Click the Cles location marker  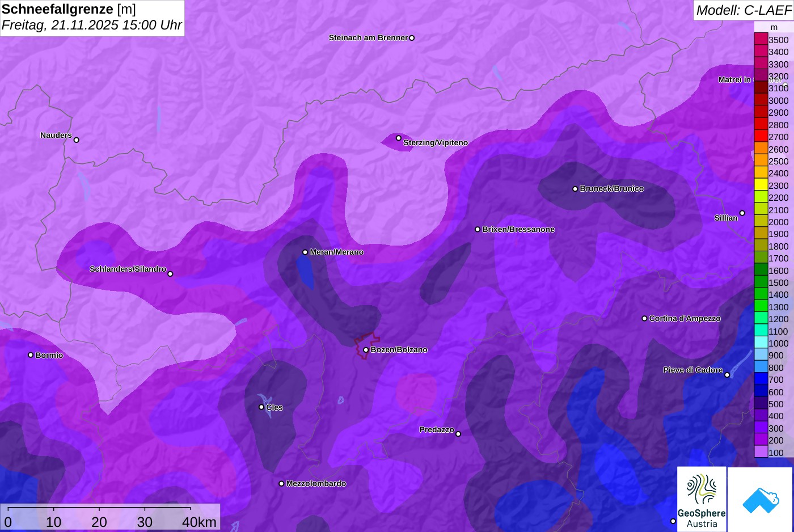coord(261,407)
